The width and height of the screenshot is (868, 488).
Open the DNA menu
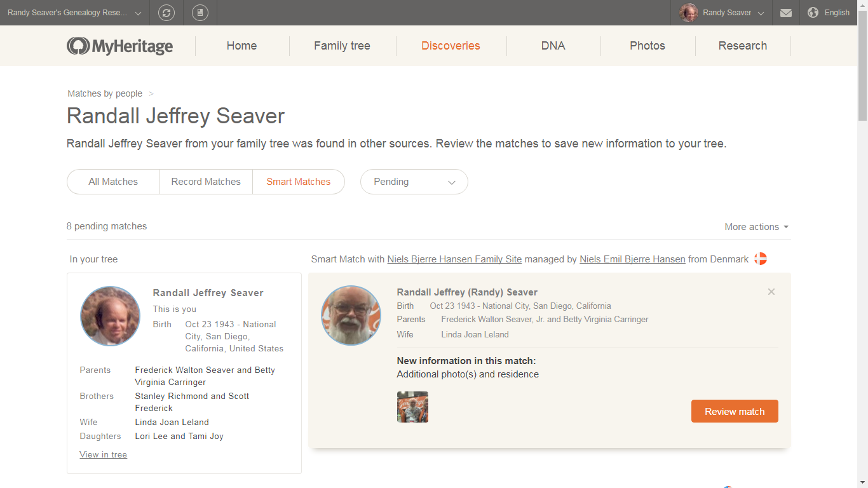553,46
